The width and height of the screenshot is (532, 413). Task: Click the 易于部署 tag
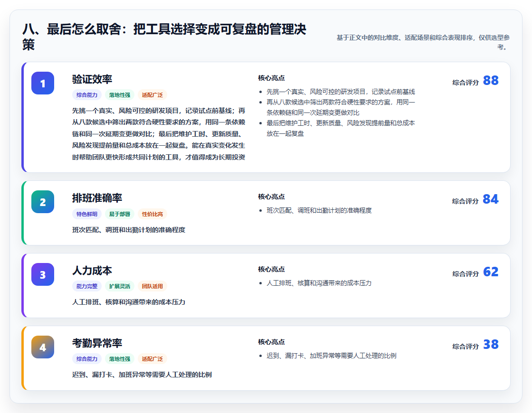point(120,214)
